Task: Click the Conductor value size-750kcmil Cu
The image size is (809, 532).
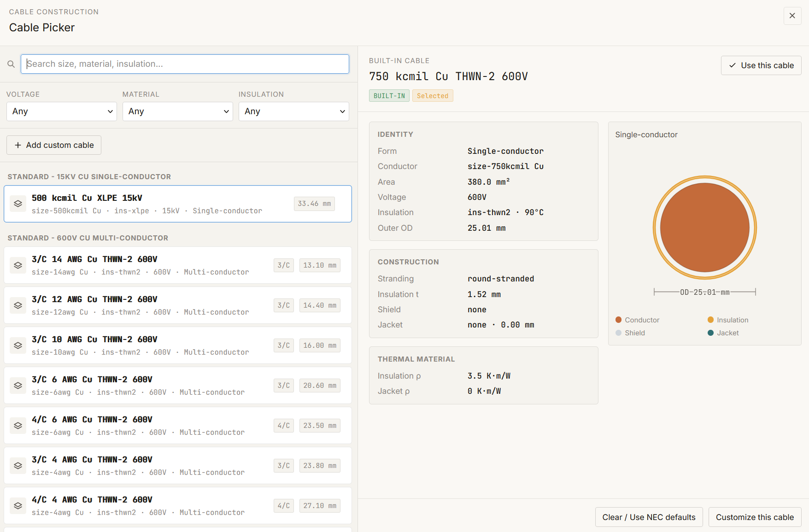Action: coord(505,166)
